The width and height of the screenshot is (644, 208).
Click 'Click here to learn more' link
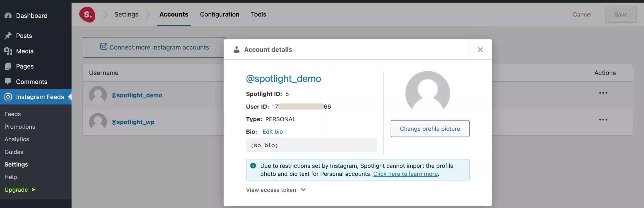pos(405,174)
